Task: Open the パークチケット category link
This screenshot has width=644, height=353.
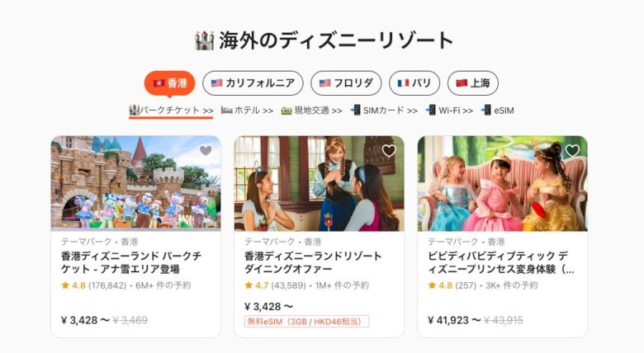Action: tap(171, 111)
